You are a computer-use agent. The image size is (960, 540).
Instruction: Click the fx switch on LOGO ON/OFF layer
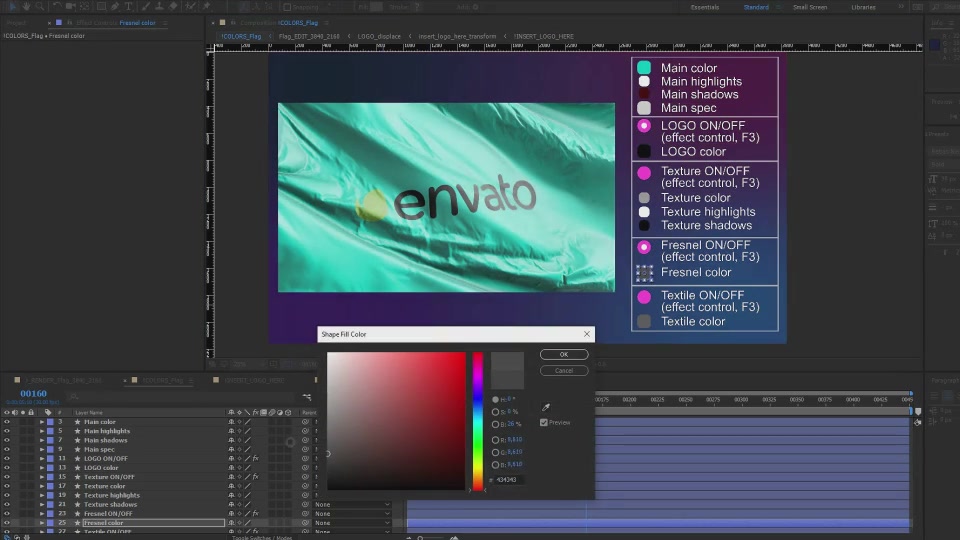coord(255,459)
